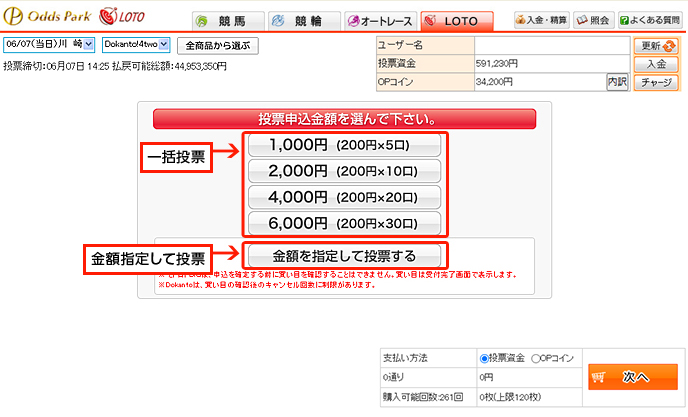Choose 4,000円 (200円×20口) bulk vote
688x417 pixels.
tap(344, 198)
